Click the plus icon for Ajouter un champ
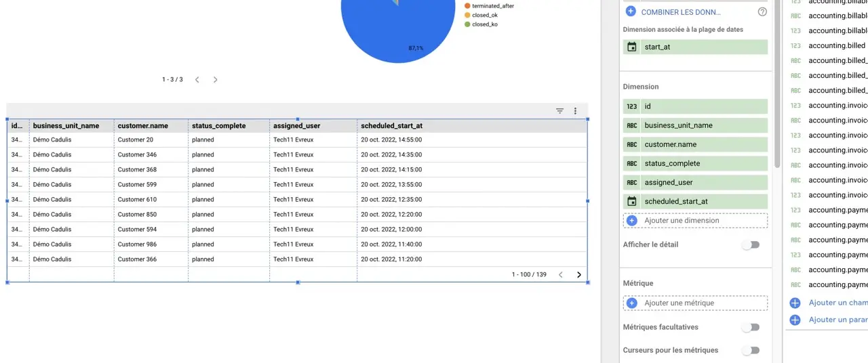868x363 pixels. pyautogui.click(x=795, y=303)
